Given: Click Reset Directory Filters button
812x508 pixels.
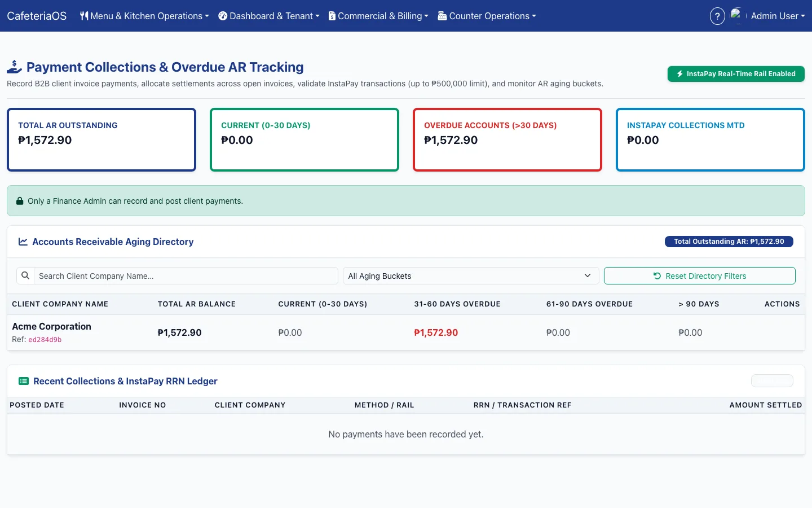Looking at the screenshot, I should [700, 276].
